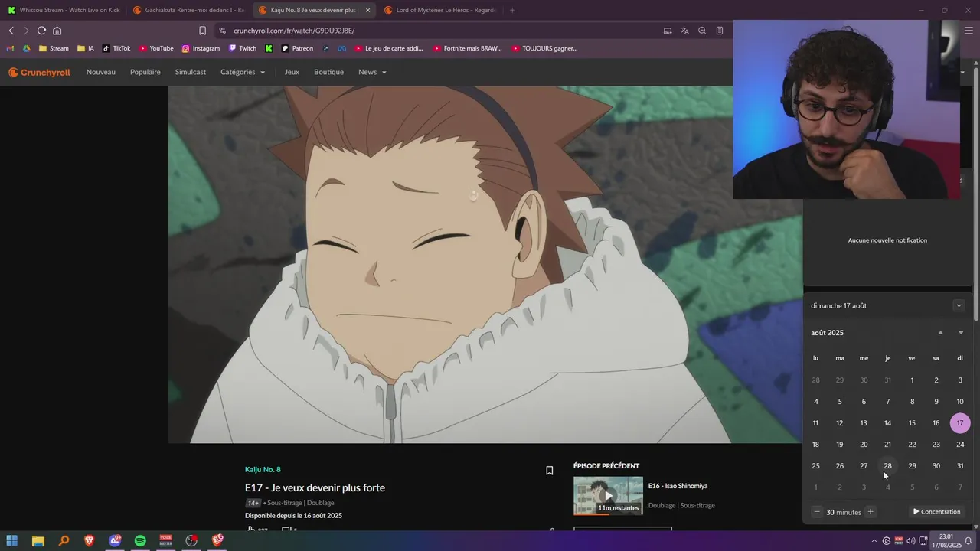Go to next month in calendar

tap(961, 333)
